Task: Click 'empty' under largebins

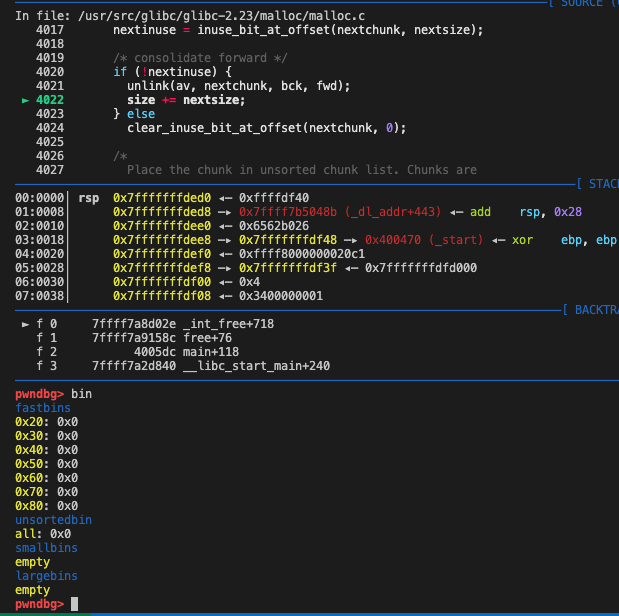Action: [33, 590]
